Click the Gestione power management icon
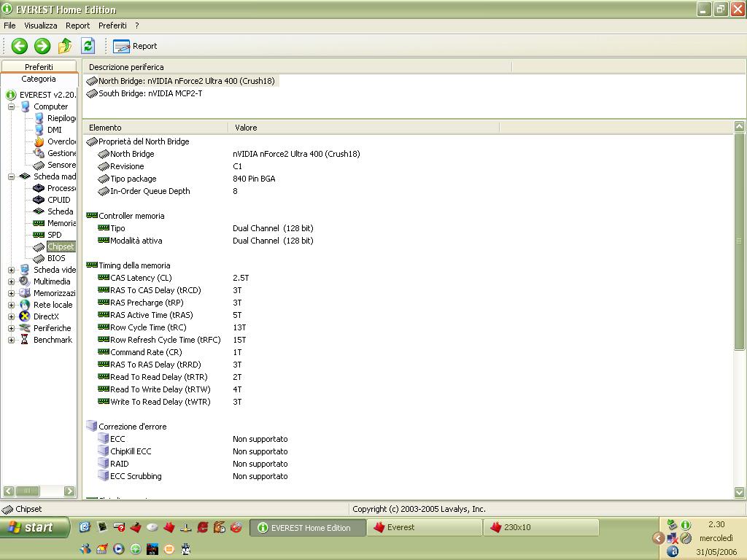Image resolution: width=747 pixels, height=560 pixels. [x=39, y=153]
